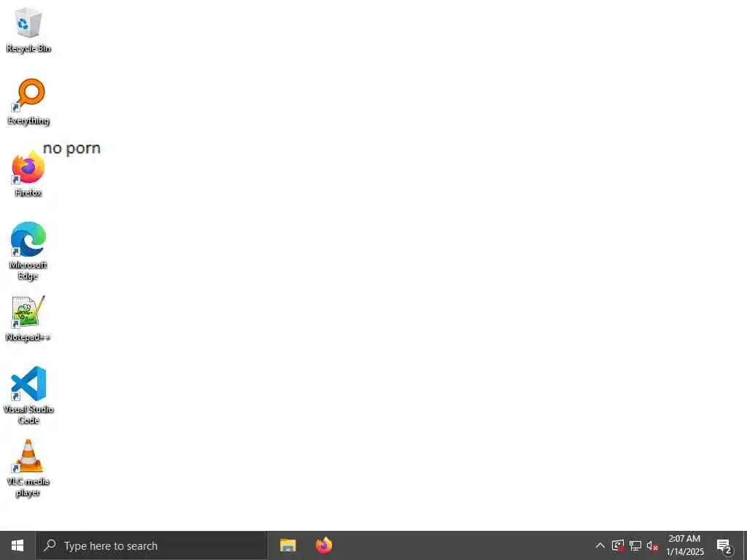Open File Explorer from the taskbar
This screenshot has height=560, width=747.
[287, 545]
